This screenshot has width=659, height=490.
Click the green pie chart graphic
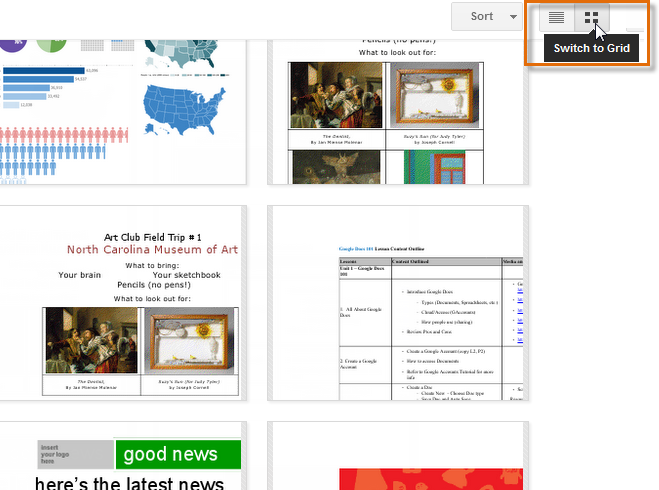click(x=52, y=45)
